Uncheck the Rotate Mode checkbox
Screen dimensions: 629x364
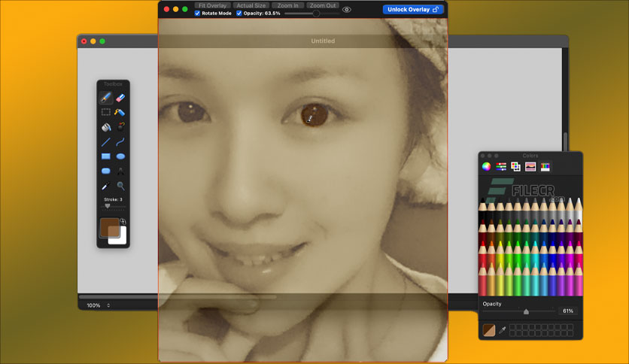(197, 14)
